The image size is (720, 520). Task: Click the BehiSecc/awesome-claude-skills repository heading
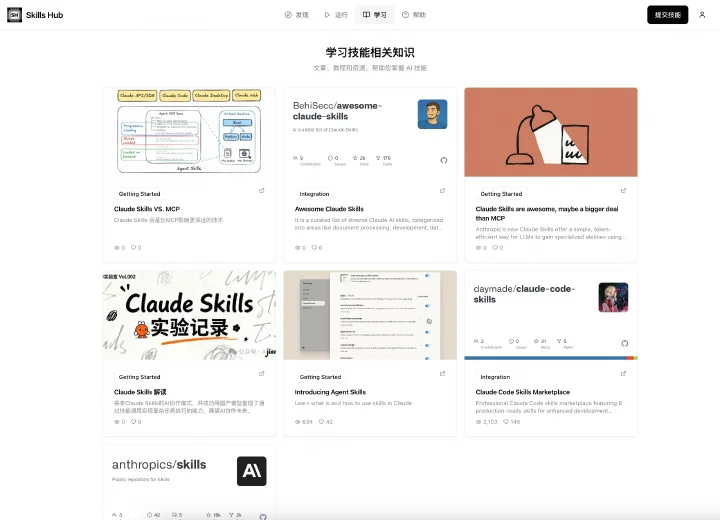pos(338,111)
